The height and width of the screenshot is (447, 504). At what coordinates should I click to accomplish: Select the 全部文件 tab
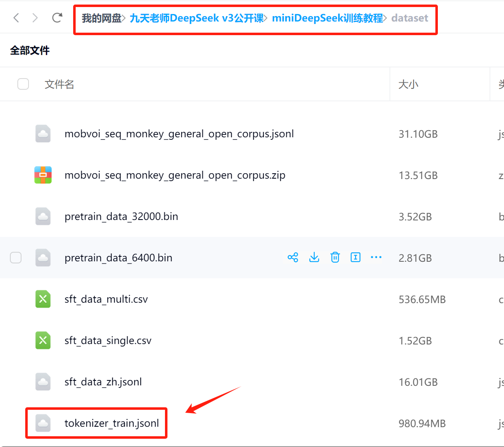click(29, 50)
